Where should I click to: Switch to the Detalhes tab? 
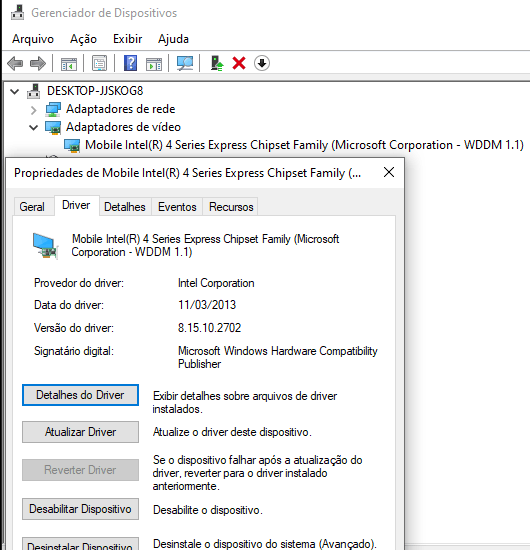pos(125,207)
